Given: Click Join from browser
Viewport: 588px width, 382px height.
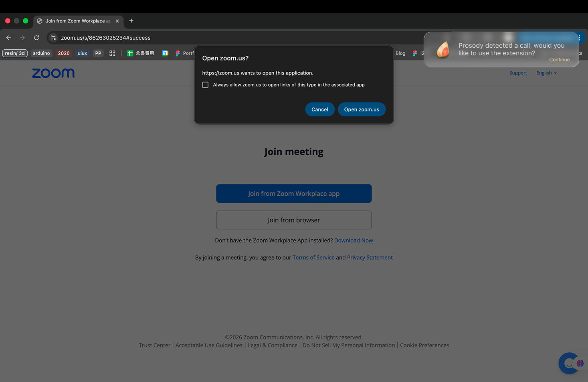Looking at the screenshot, I should (294, 220).
